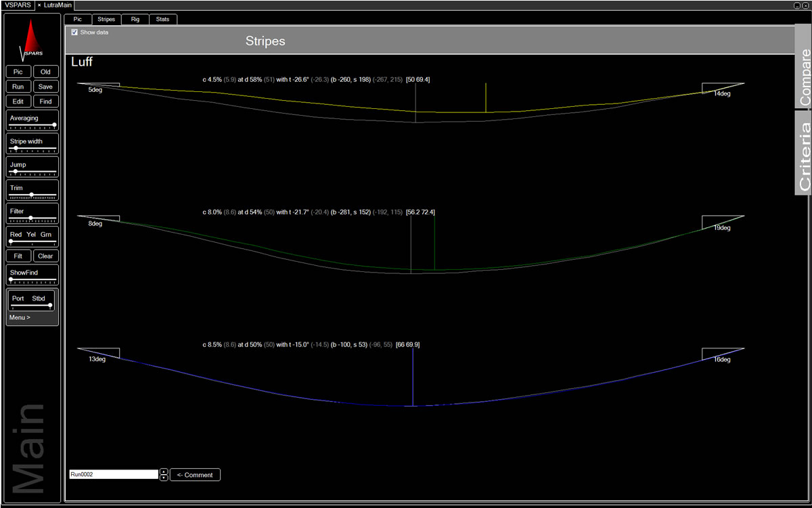Open the Criteria side panel
The width and height of the screenshot is (812, 508).
click(x=804, y=153)
